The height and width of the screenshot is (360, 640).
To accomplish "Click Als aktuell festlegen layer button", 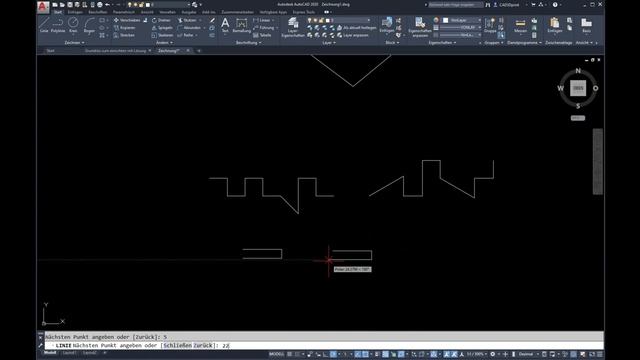I will [x=357, y=28].
